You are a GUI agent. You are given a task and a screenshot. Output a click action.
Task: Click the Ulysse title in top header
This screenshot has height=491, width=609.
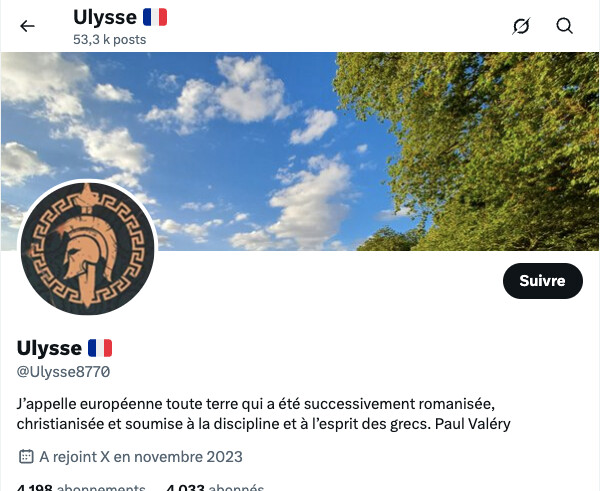click(105, 17)
